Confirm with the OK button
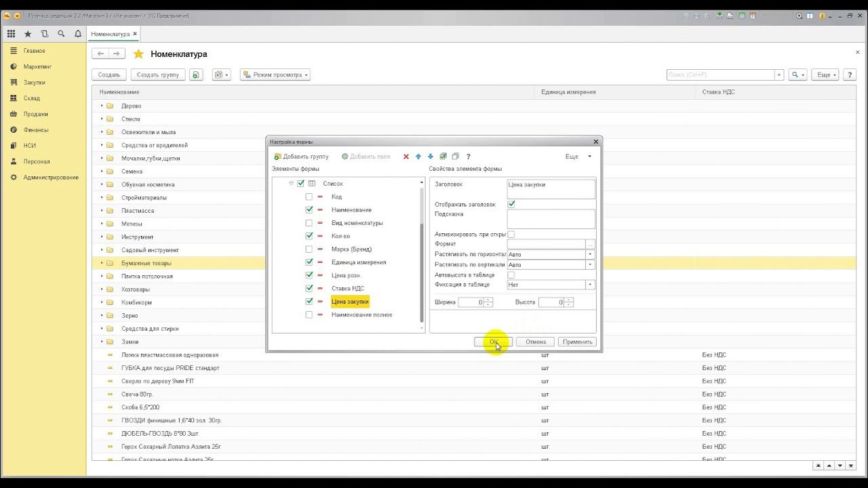The height and width of the screenshot is (488, 868). pos(494,342)
